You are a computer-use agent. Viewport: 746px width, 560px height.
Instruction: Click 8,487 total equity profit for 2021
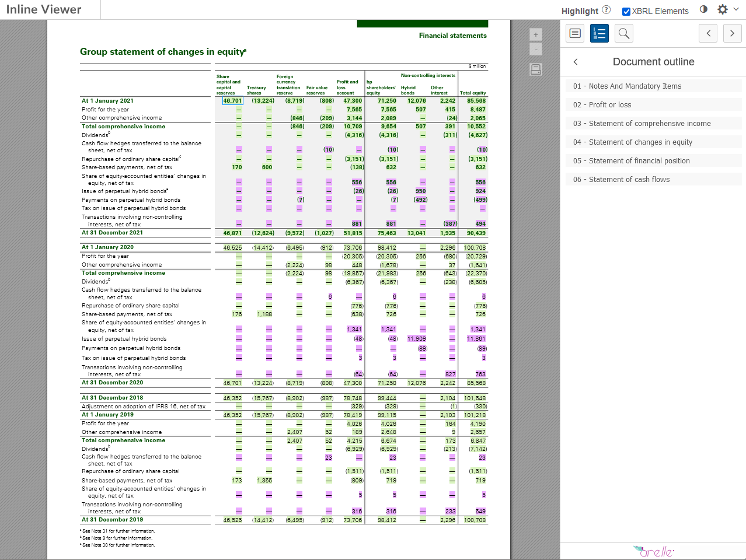478,110
